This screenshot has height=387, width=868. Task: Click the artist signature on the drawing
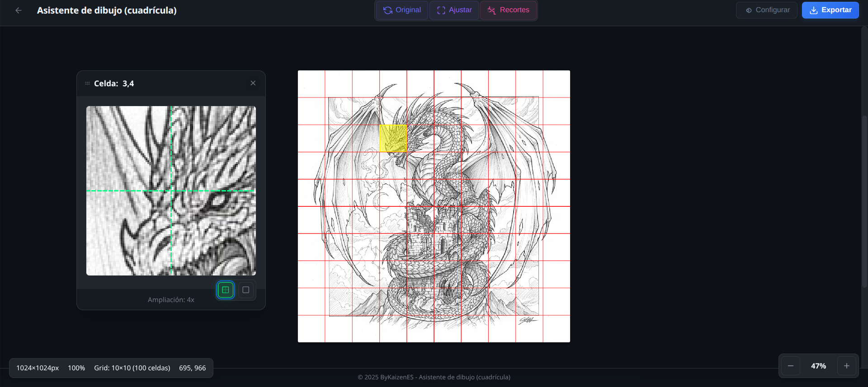pos(527,320)
